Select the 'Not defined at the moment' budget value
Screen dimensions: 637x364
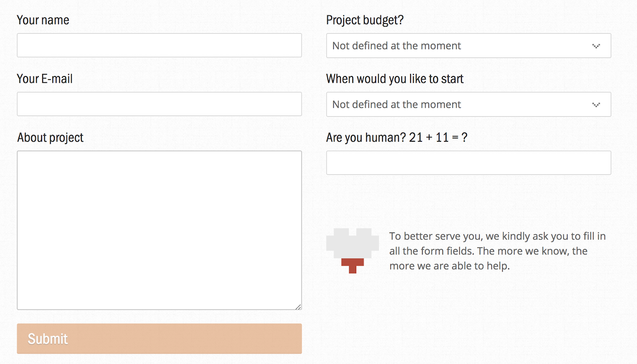(x=397, y=46)
